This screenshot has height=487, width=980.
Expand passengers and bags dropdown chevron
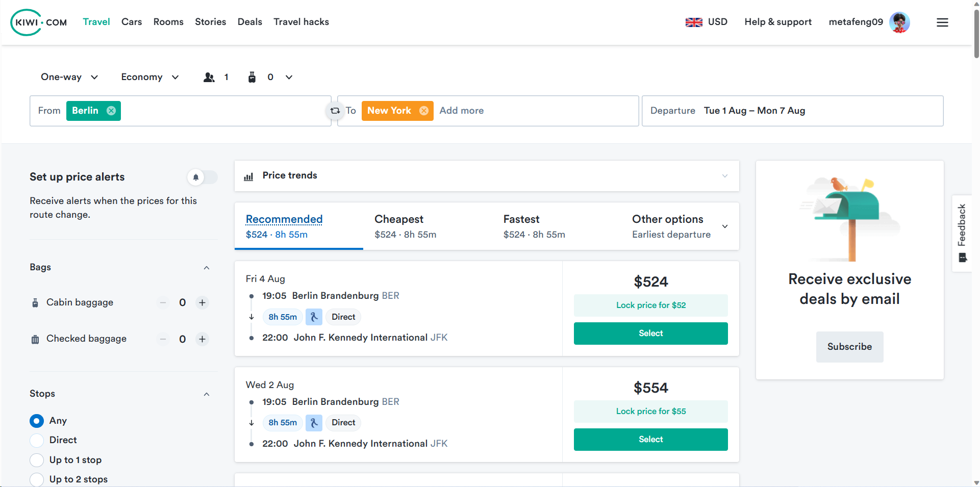click(289, 77)
